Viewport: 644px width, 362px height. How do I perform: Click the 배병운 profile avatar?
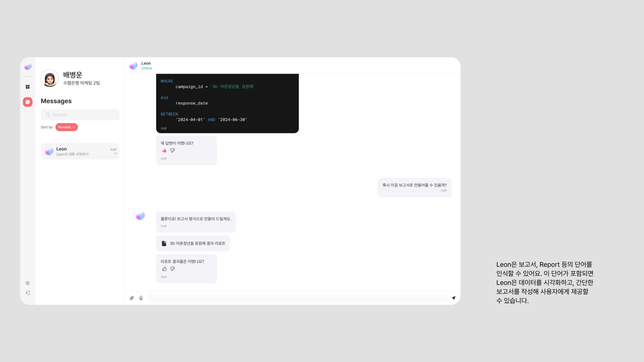(50, 78)
